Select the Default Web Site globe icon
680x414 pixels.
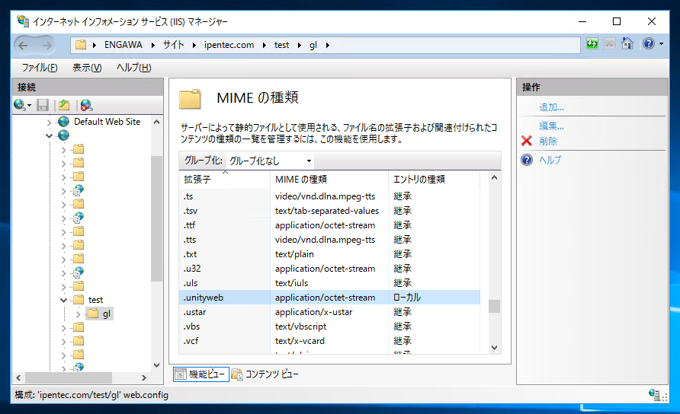pyautogui.click(x=64, y=121)
